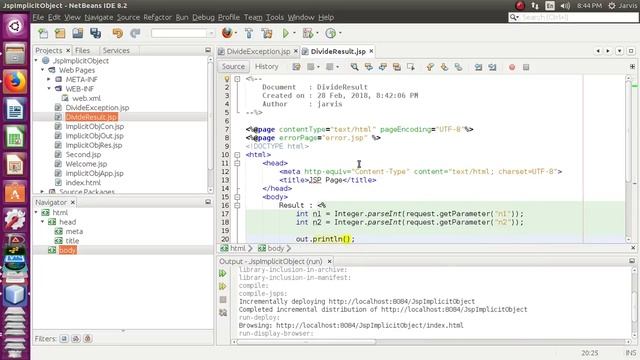Click the Undo arrow icon
This screenshot has height=360, width=640.
pyautogui.click(x=118, y=33)
